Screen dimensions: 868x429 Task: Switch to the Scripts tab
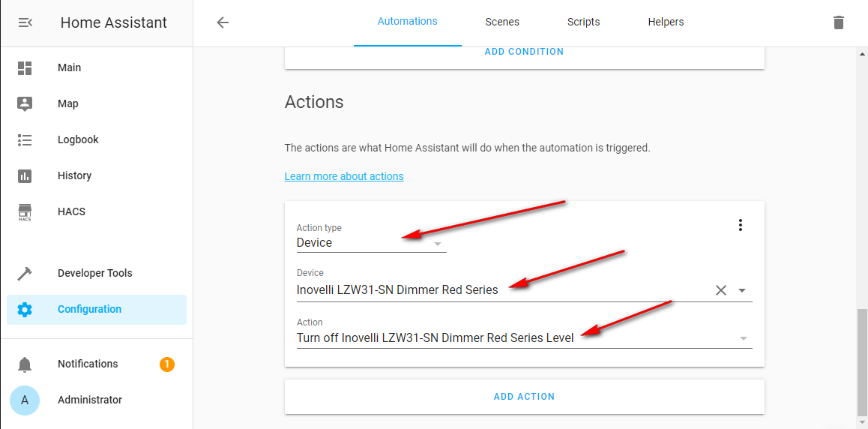[x=583, y=22]
